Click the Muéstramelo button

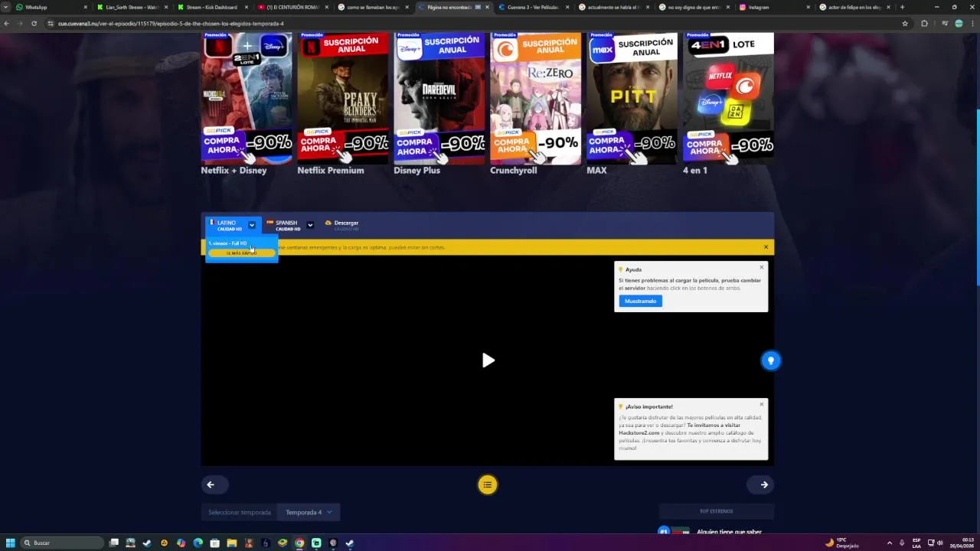[640, 301]
